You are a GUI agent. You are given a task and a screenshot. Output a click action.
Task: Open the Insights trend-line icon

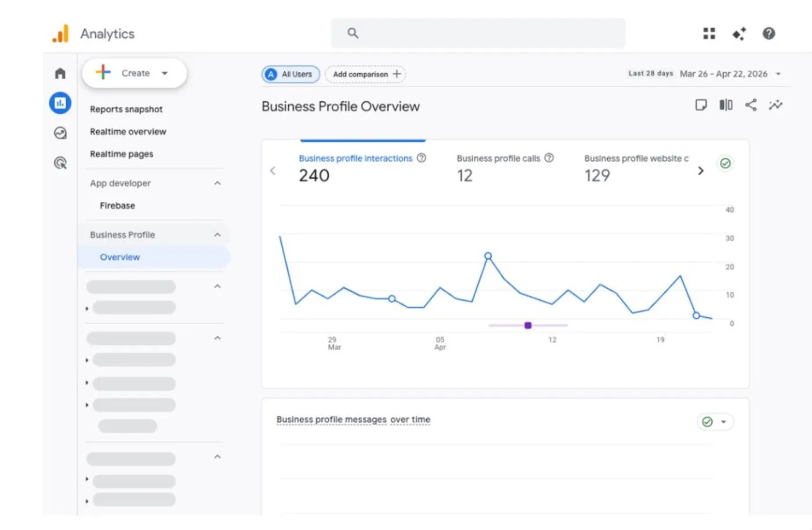pyautogui.click(x=775, y=105)
